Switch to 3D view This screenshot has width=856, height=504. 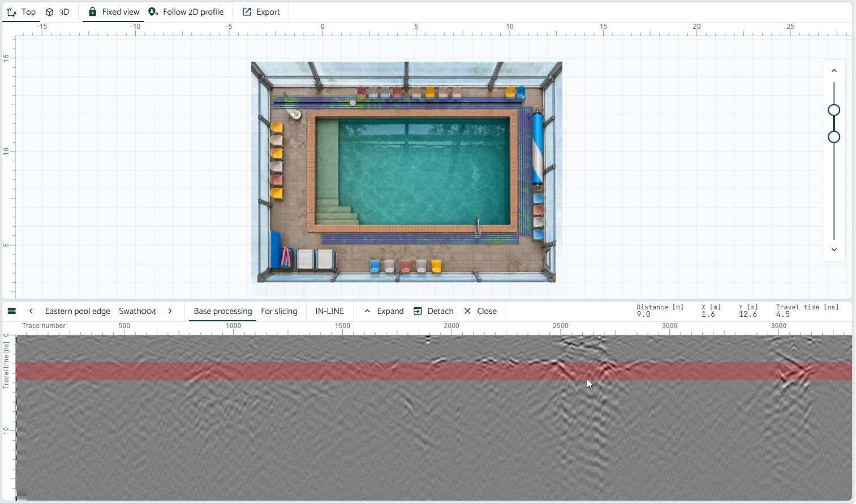[58, 12]
